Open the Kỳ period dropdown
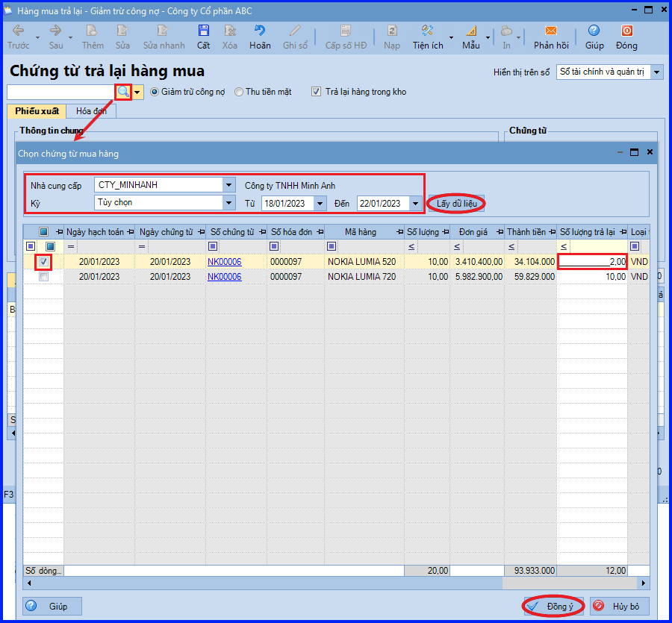Viewport: 672px width, 623px height. (229, 202)
